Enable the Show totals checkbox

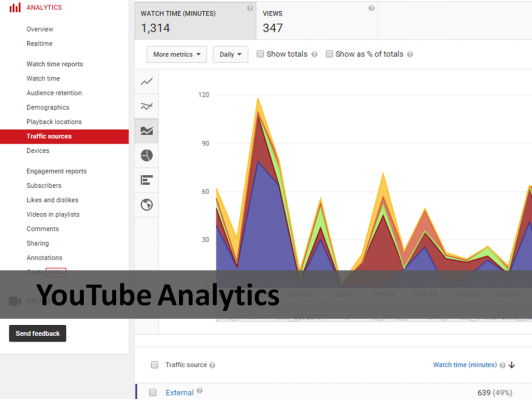click(x=260, y=54)
